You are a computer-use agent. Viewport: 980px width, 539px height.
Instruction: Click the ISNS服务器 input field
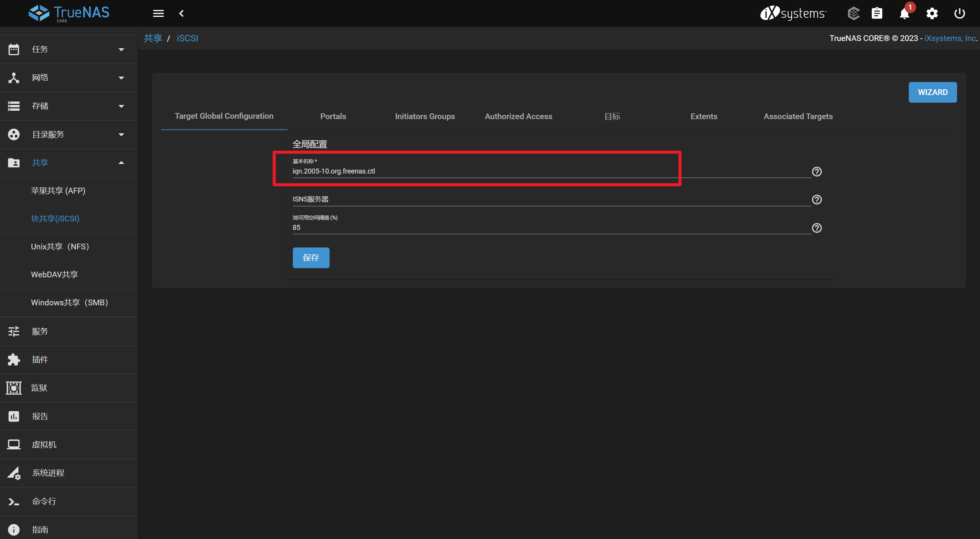551,200
